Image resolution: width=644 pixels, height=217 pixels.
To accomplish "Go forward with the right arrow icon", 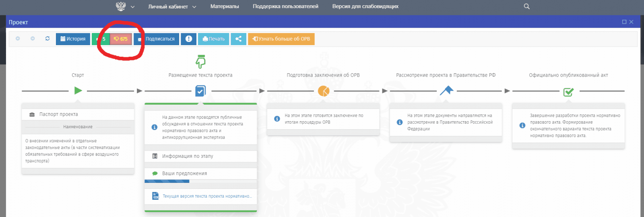I will (x=33, y=39).
